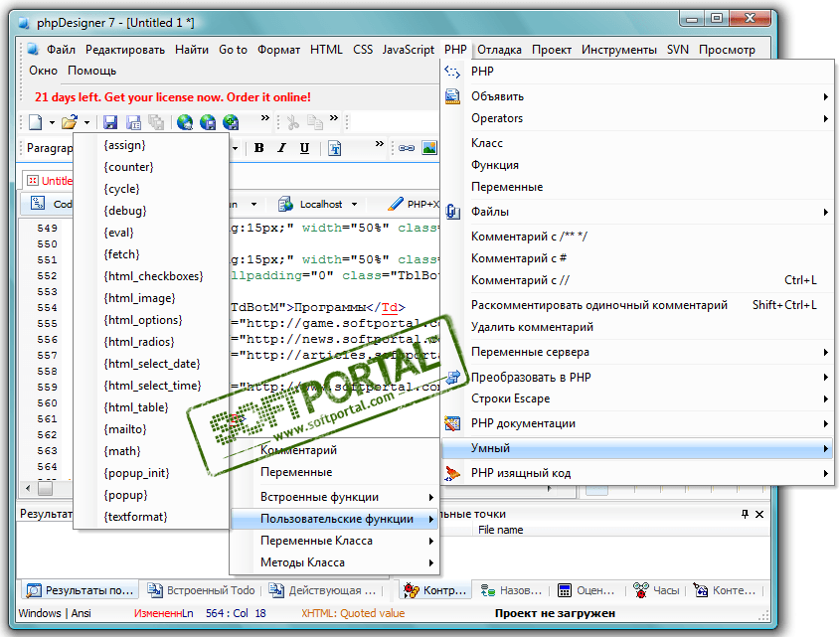
Task: Choose Методы Класса in the submenu
Action: (334, 562)
